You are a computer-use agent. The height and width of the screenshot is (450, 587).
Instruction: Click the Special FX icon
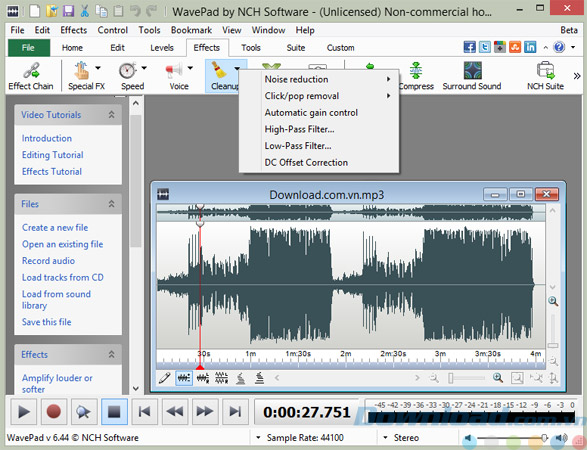[x=81, y=70]
